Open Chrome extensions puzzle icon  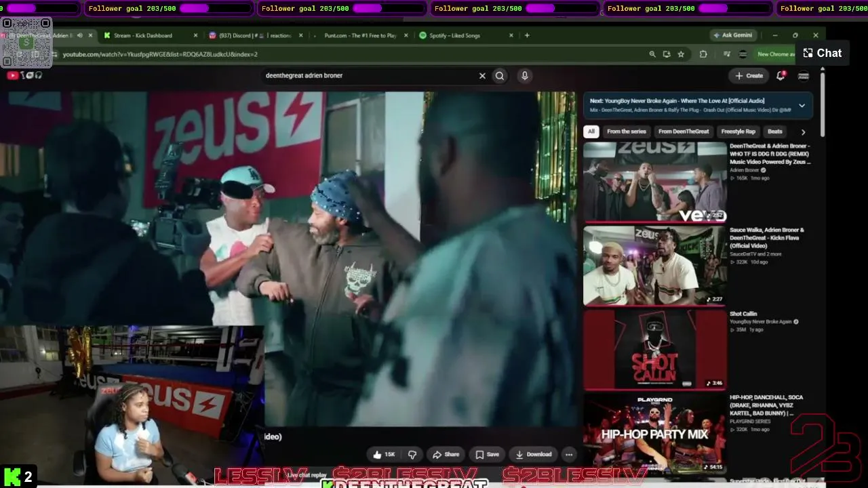click(703, 54)
